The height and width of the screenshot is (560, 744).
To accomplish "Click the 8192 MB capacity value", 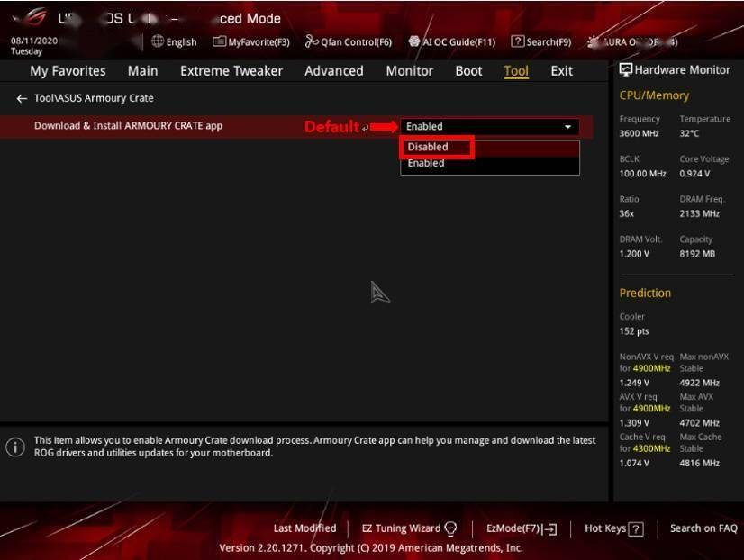I will [x=697, y=254].
